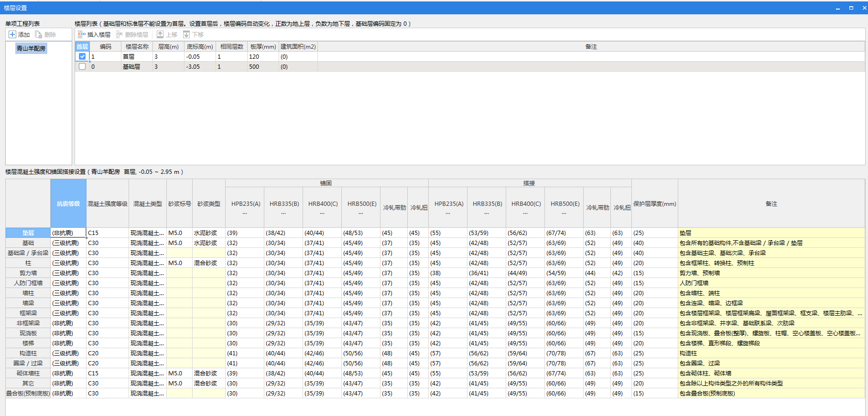This screenshot has height=416, width=868.
Task: Click 插入楼层 insert floor icon
Action: [x=82, y=34]
